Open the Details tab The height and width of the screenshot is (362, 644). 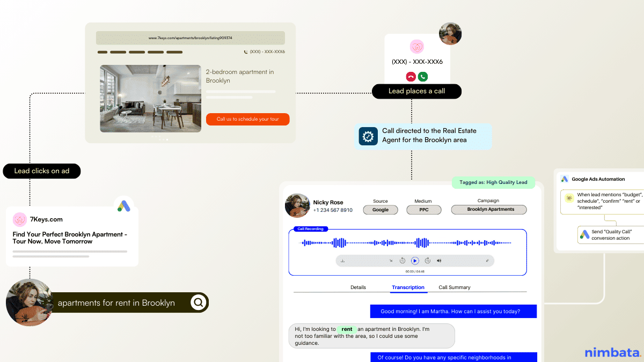coord(358,287)
